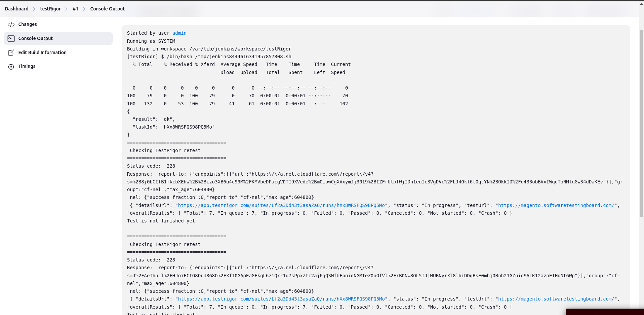Open the testRigor breadcrumb link
The image size is (644, 315).
coord(50,9)
